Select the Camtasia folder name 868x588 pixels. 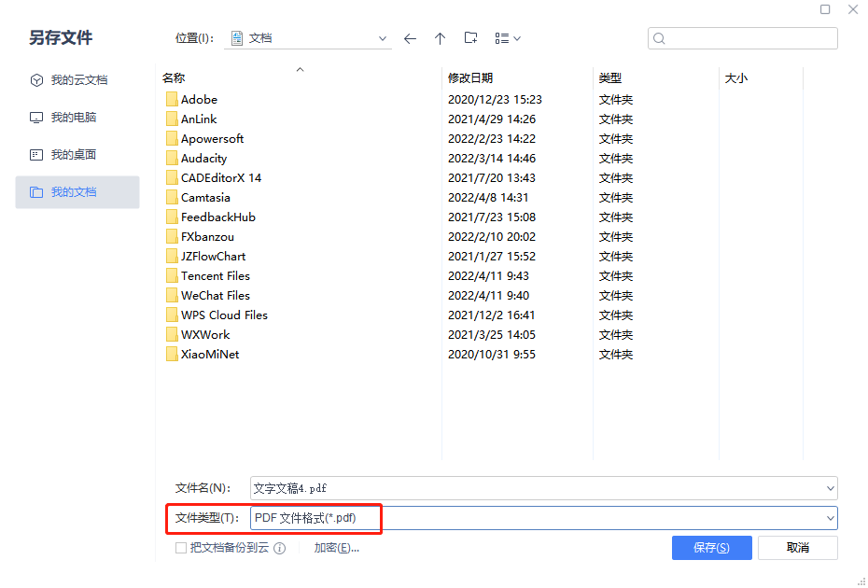205,198
